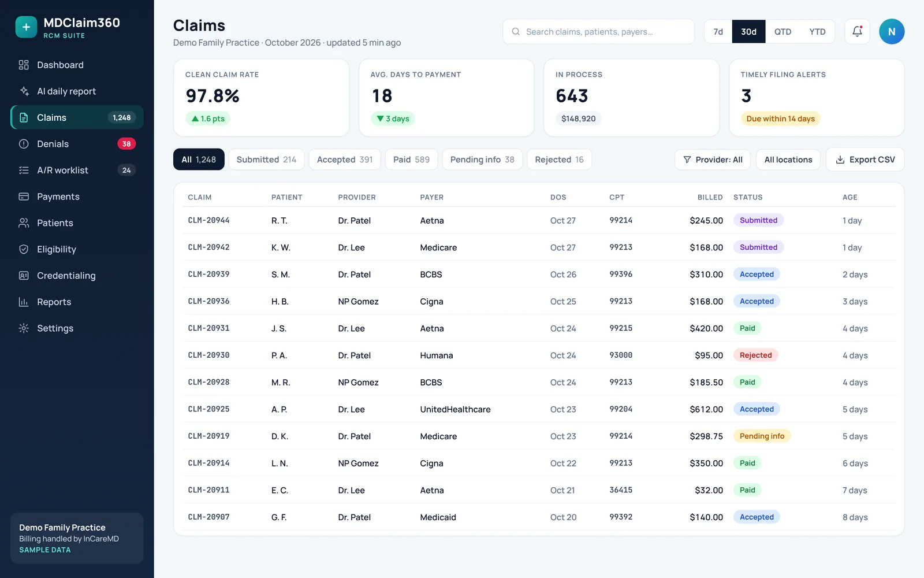Click the Claims document icon in sidebar
This screenshot has height=578, width=924.
click(24, 117)
